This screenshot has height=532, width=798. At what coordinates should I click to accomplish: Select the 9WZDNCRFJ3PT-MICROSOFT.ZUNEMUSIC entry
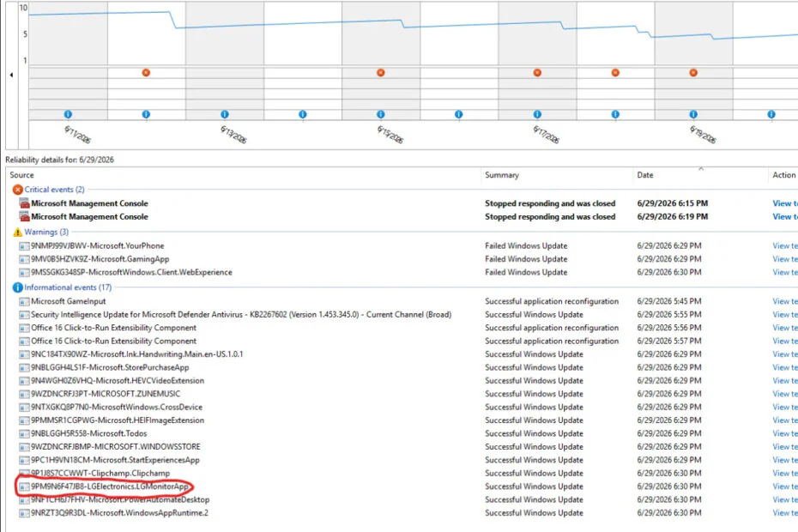click(106, 394)
